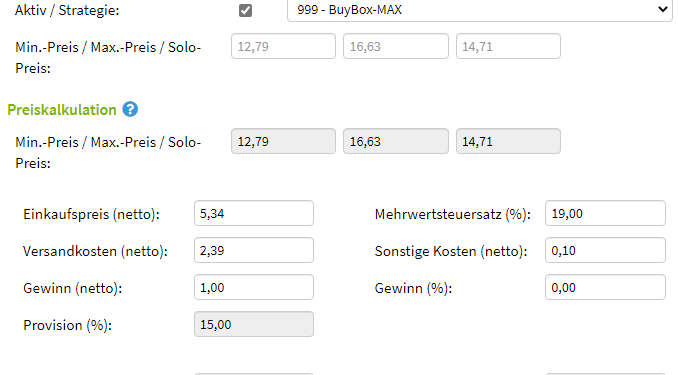The image size is (678, 375).
Task: Click the Einkaufspreis (netto) field
Action: (254, 213)
